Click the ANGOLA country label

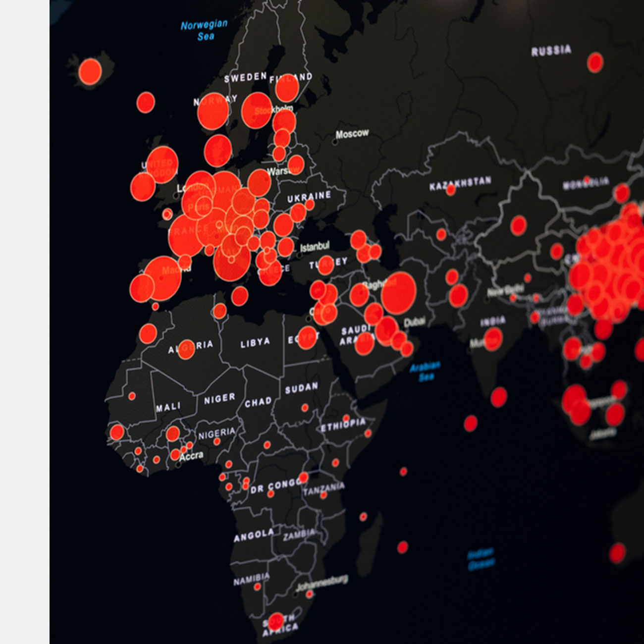[x=254, y=535]
